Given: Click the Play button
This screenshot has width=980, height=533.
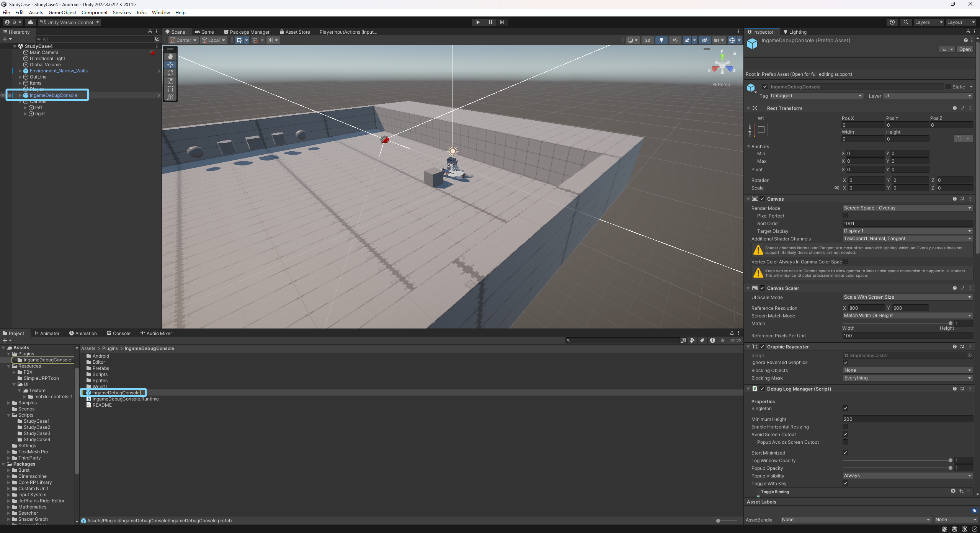Looking at the screenshot, I should pyautogui.click(x=478, y=22).
